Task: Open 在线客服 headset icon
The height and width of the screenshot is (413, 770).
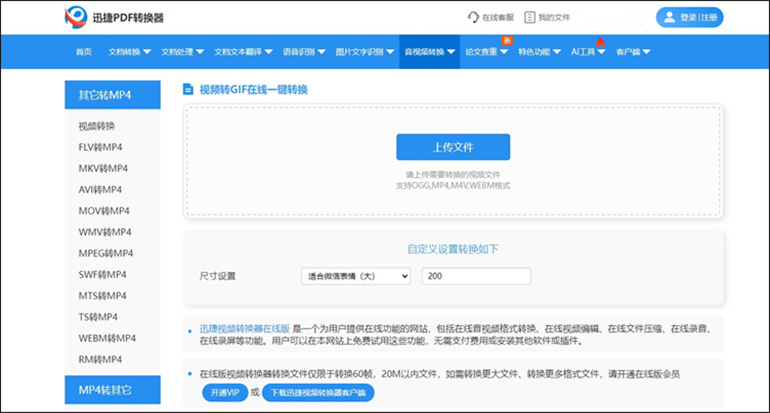Action: point(473,17)
